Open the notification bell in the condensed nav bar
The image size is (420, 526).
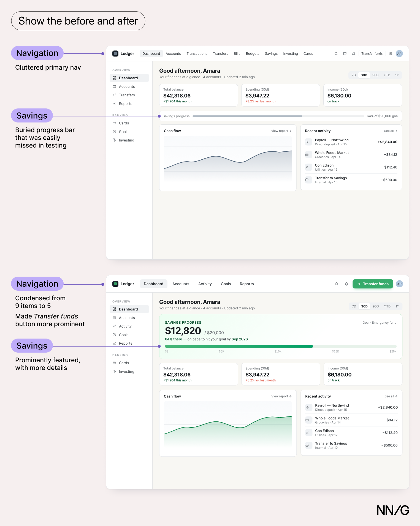coord(346,284)
